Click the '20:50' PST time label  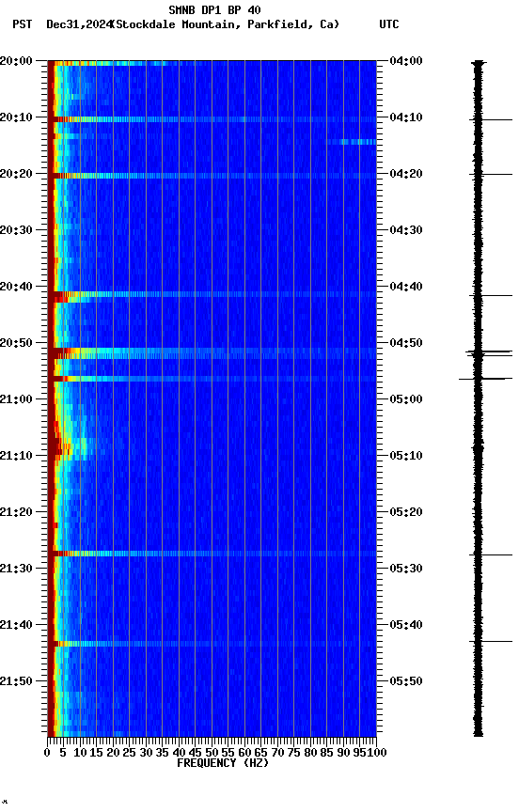[x=16, y=343]
